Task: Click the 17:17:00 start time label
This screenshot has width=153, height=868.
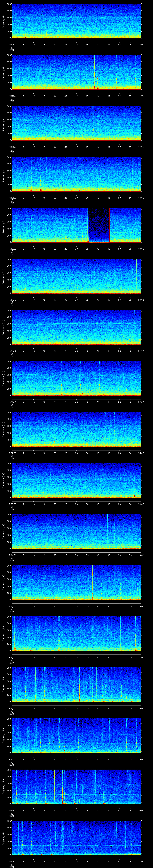Action: 12,198
